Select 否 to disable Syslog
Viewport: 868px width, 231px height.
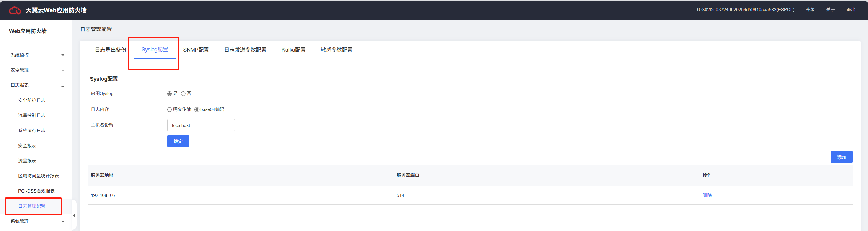coord(183,94)
